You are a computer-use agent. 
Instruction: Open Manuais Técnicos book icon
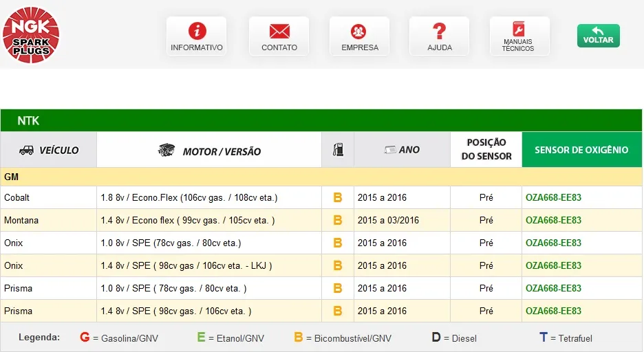click(x=519, y=29)
